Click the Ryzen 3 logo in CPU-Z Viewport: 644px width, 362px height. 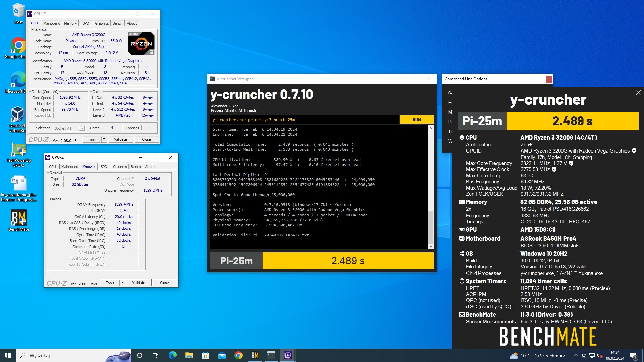(142, 44)
